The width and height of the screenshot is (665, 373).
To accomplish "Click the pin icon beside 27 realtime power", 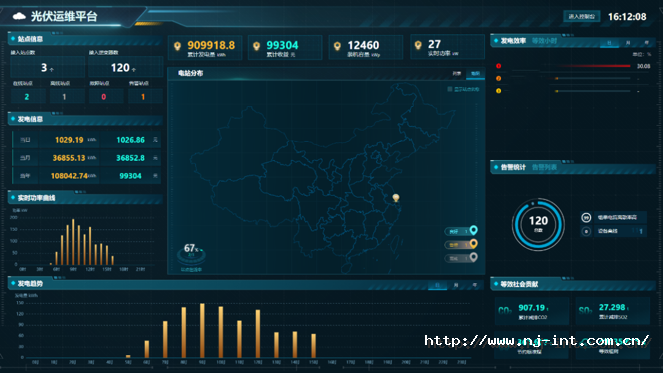I will (x=418, y=45).
